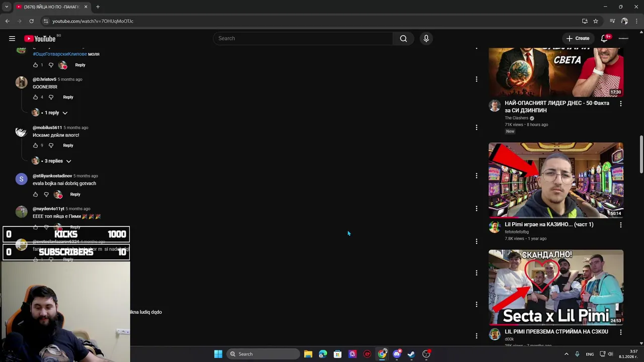Go to YouTube home via logo
The width and height of the screenshot is (644, 362).
click(x=40, y=39)
